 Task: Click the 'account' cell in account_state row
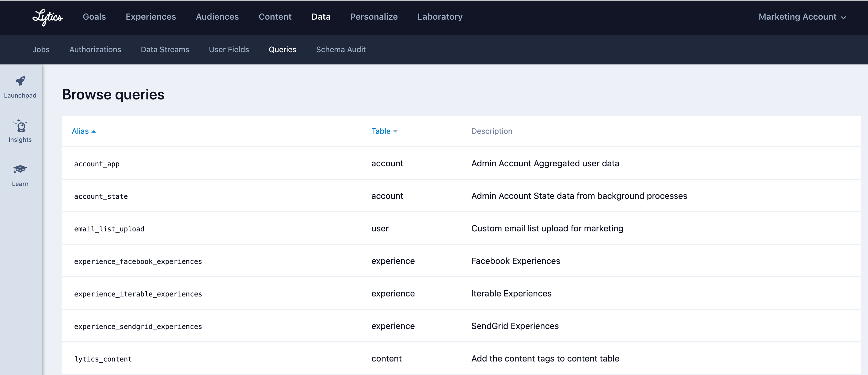click(x=387, y=196)
